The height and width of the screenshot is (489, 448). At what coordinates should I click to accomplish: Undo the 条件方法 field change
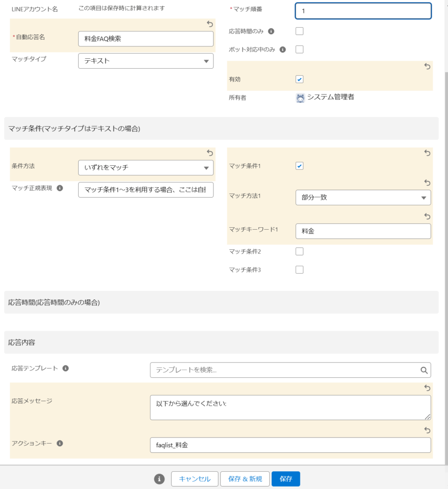pos(210,153)
